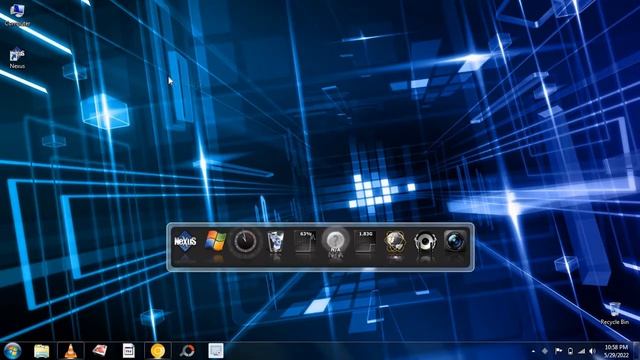
Task: Click the diamond-shaped tray icon
Action: [545, 351]
